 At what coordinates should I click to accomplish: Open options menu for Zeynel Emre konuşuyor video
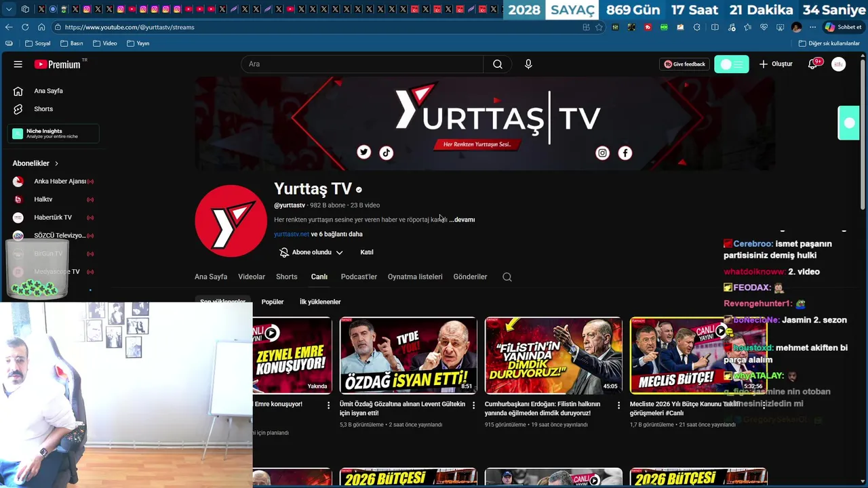[x=329, y=405]
